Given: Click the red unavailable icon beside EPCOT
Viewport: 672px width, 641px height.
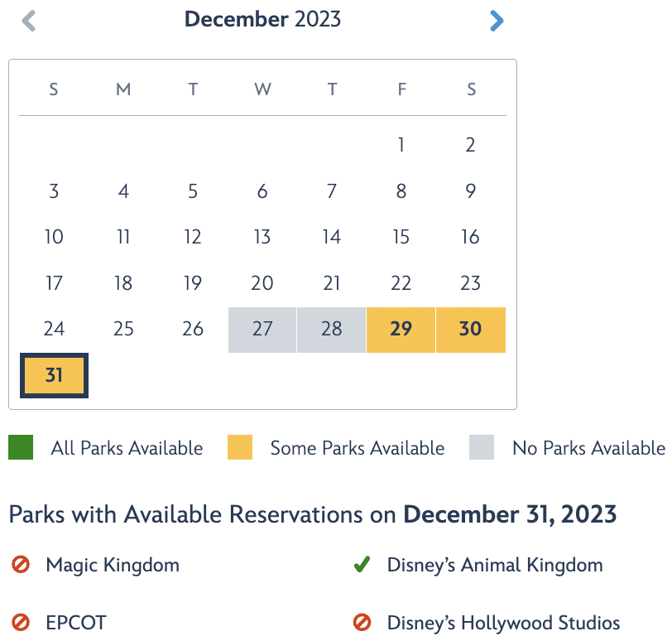Looking at the screenshot, I should [21, 622].
